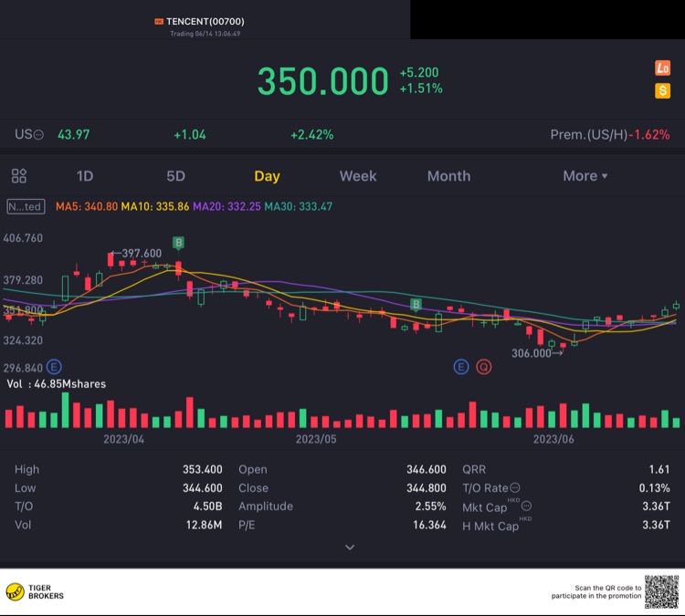Click the MA30: 333.47 indicator label

[x=299, y=206]
